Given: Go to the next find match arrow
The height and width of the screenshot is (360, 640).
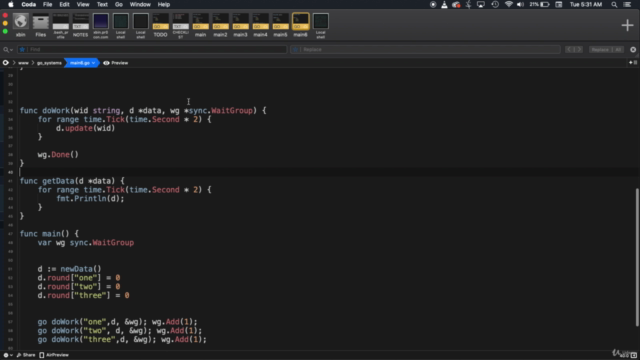Looking at the screenshot, I should click(x=579, y=49).
